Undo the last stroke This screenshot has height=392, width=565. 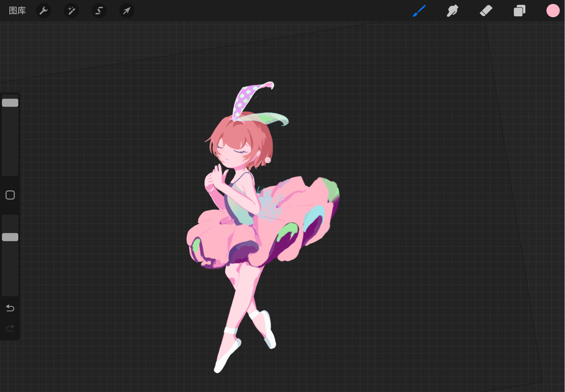coord(10,308)
